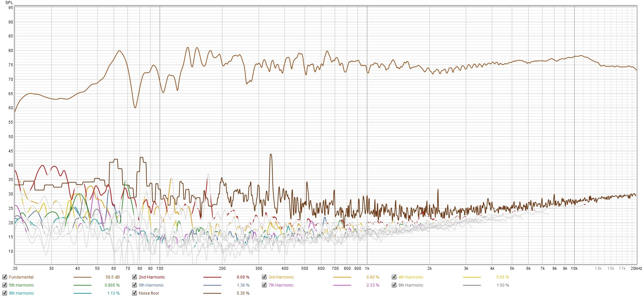Click the 2nd Harmonic red line swatch
The width and height of the screenshot is (644, 298).
point(212,277)
